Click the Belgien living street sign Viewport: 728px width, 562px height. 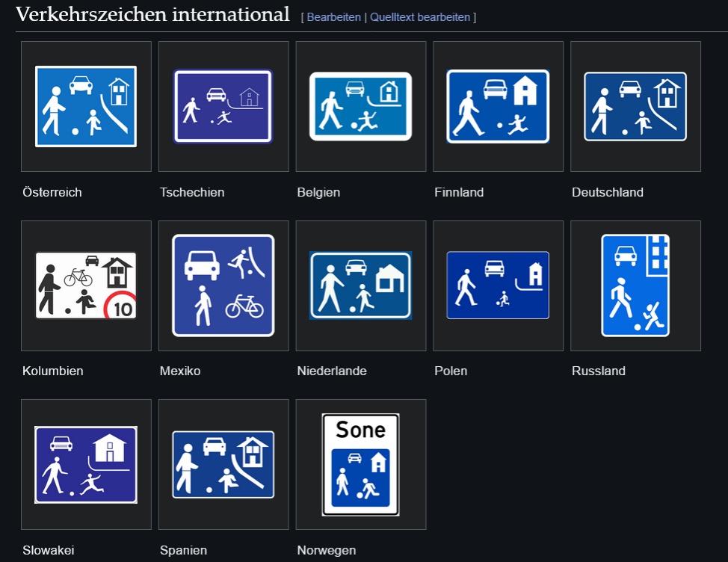(x=360, y=106)
